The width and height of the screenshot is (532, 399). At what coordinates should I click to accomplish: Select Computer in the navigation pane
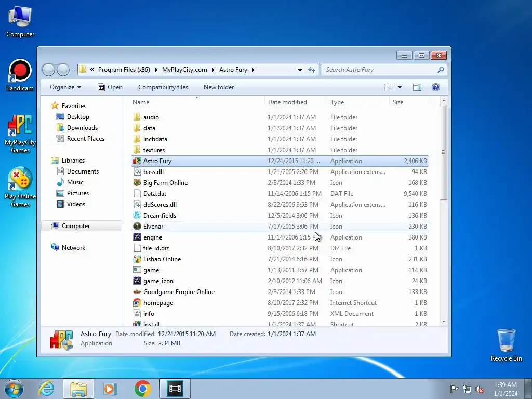pyautogui.click(x=82, y=226)
